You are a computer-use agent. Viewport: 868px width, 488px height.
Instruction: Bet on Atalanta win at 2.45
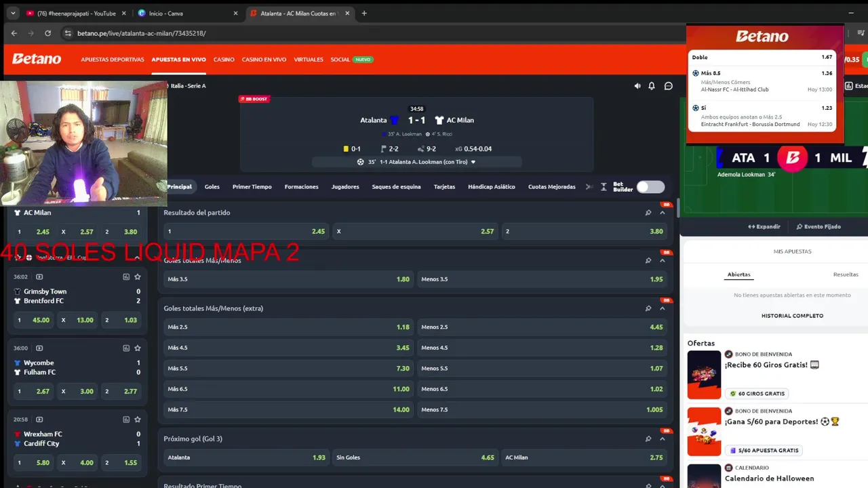[245, 231]
